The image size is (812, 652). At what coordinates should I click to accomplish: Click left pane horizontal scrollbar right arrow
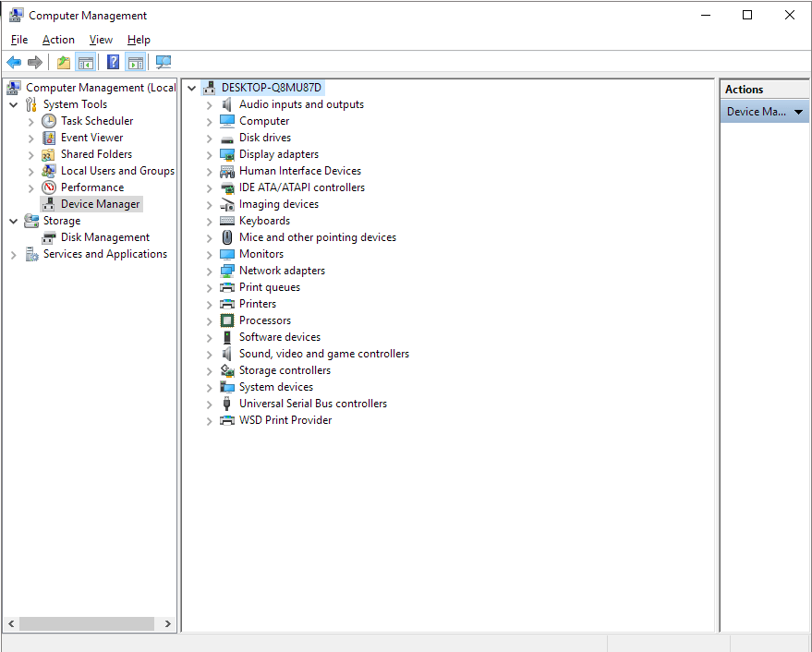tap(167, 624)
